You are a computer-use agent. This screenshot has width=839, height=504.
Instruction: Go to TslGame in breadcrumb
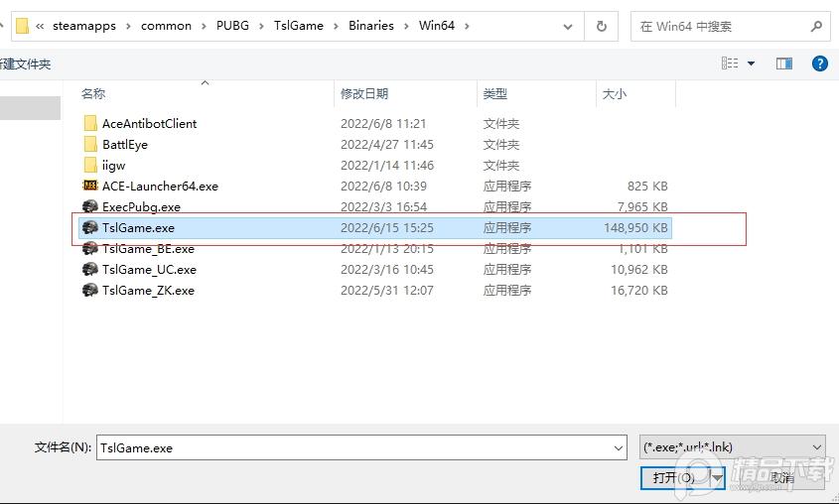299,26
